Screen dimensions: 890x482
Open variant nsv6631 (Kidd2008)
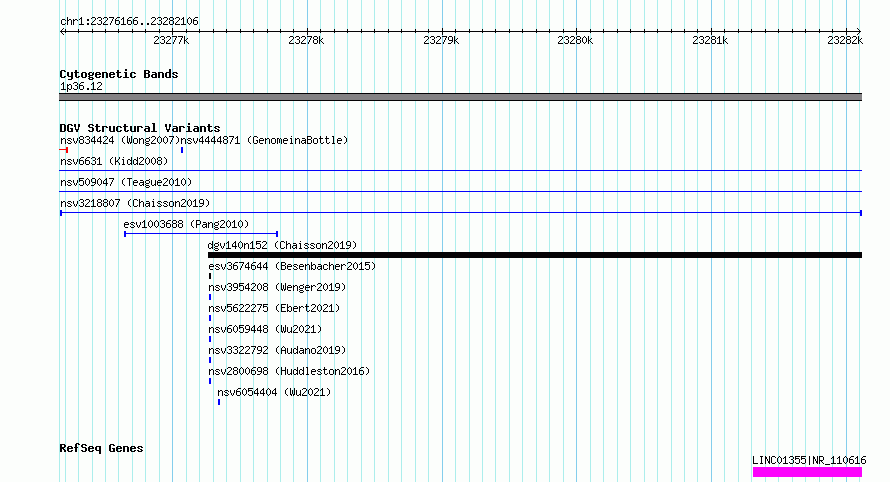114,161
